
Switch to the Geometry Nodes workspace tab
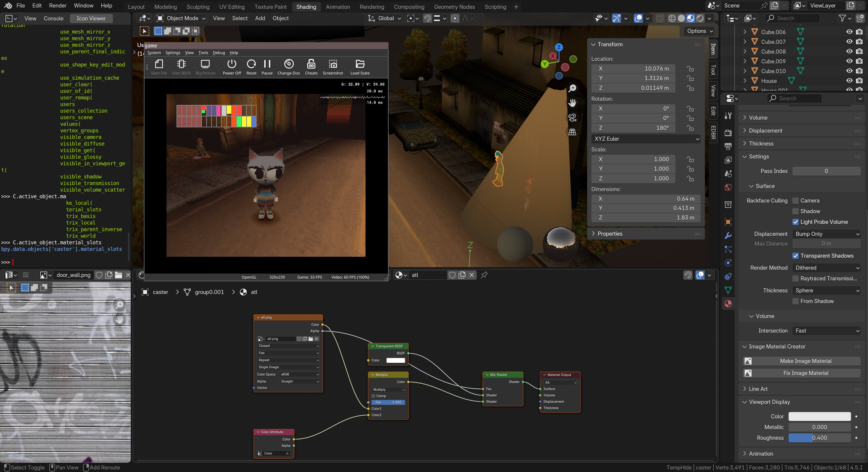tap(454, 7)
